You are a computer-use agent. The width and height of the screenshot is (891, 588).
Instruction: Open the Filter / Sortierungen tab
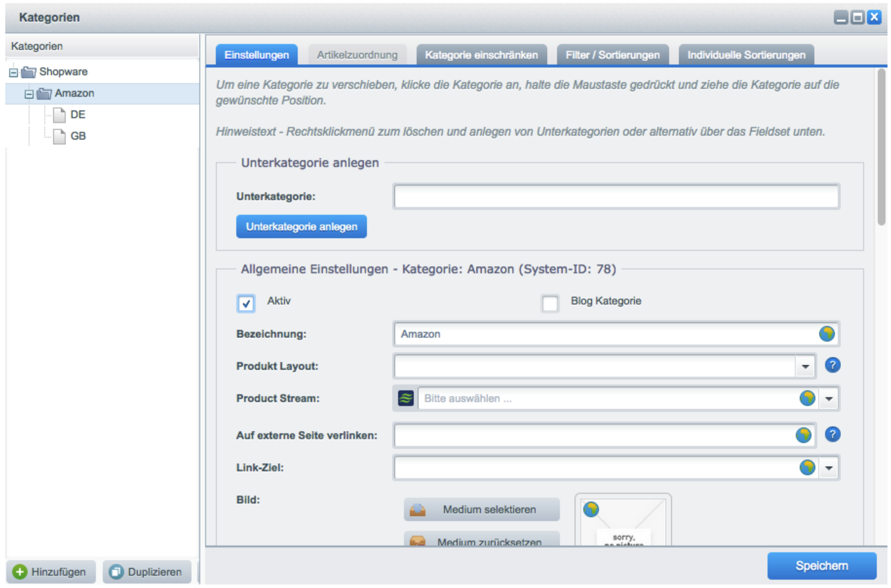point(612,55)
